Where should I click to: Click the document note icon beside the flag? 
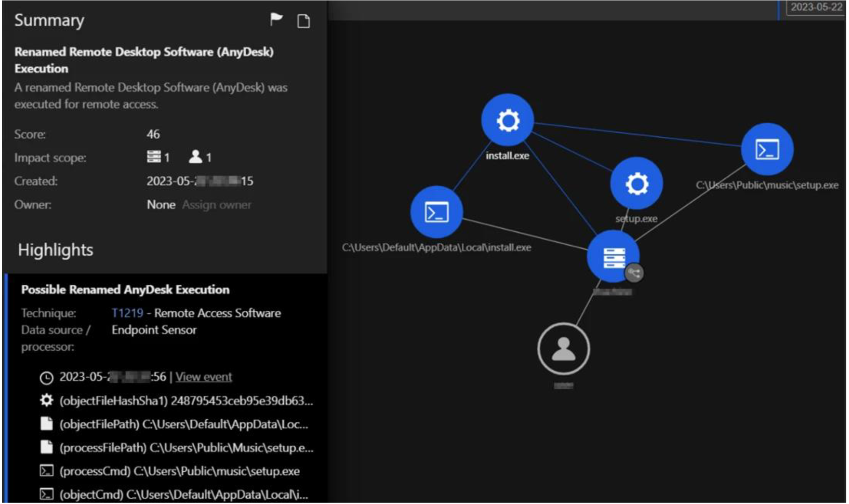(x=304, y=21)
